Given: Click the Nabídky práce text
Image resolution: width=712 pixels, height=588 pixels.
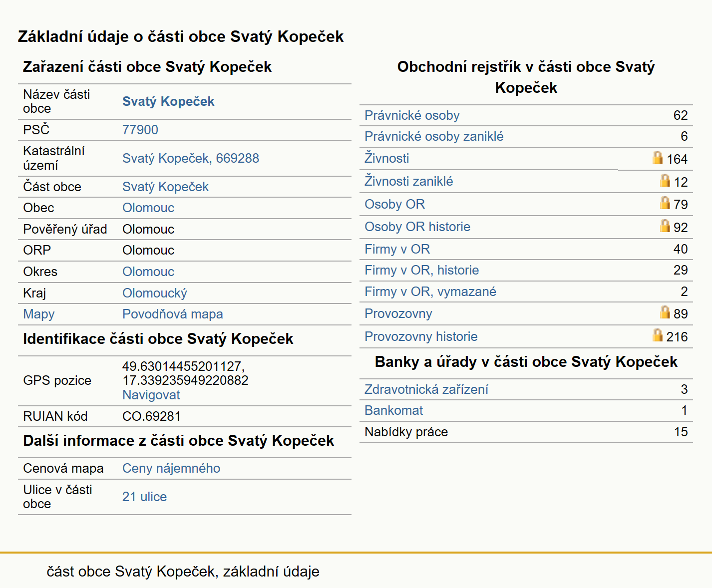Looking at the screenshot, I should pos(406,432).
